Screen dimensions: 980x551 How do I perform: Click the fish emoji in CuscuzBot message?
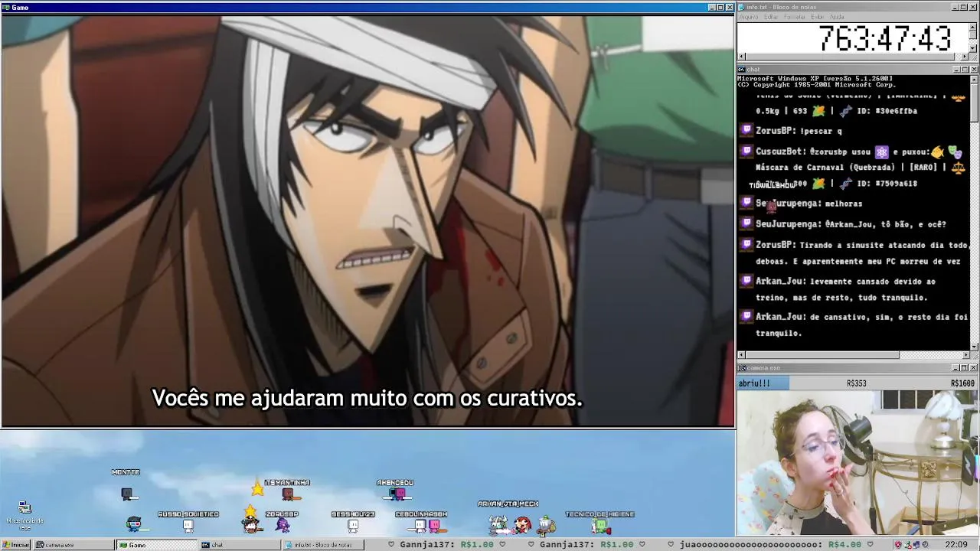(938, 152)
